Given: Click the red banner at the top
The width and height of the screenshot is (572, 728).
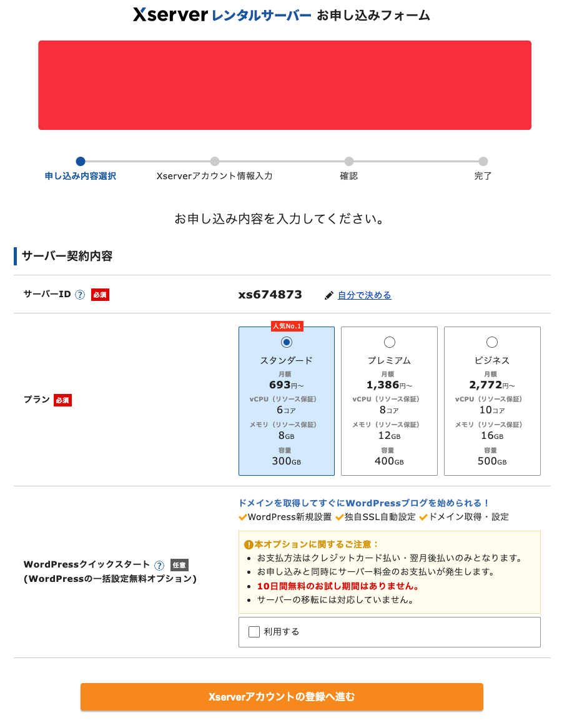Looking at the screenshot, I should (285, 85).
